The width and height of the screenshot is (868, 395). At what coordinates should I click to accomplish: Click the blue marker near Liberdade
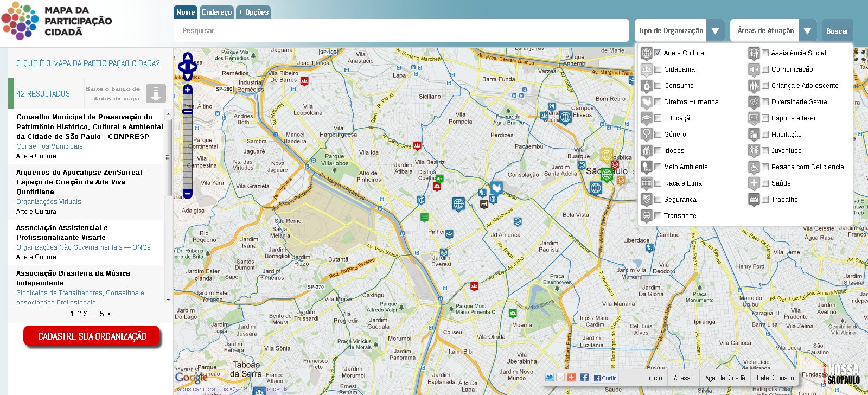(x=650, y=248)
